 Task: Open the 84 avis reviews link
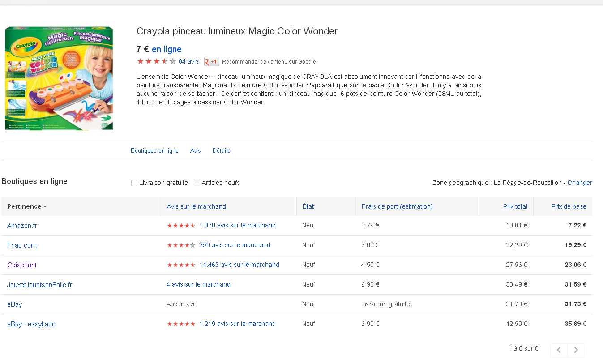tap(188, 62)
